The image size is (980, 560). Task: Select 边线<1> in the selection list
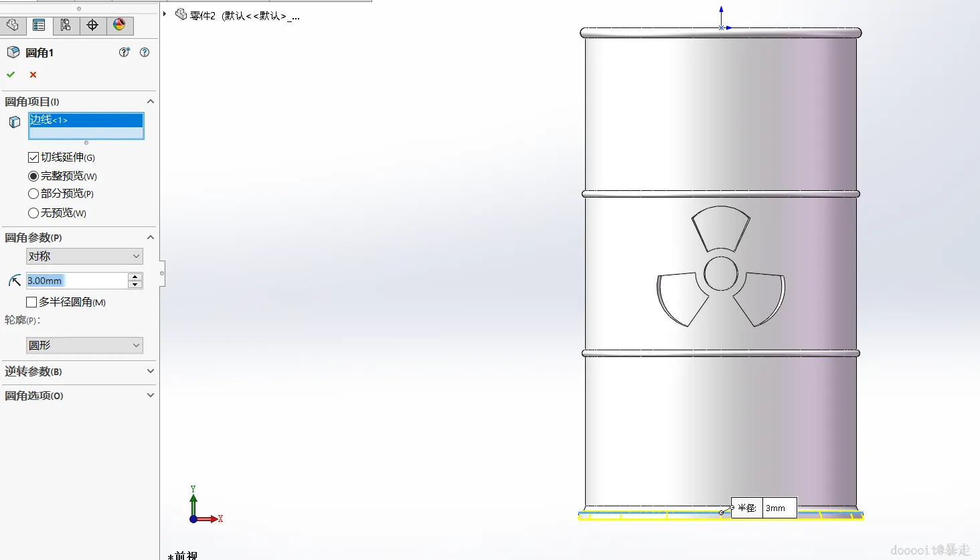tap(86, 120)
